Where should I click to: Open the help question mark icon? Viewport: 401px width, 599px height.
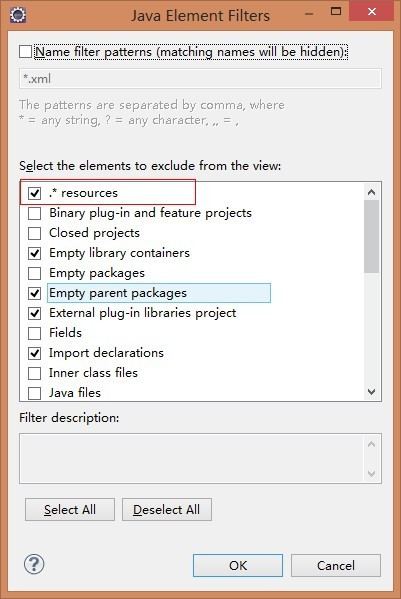tap(34, 564)
